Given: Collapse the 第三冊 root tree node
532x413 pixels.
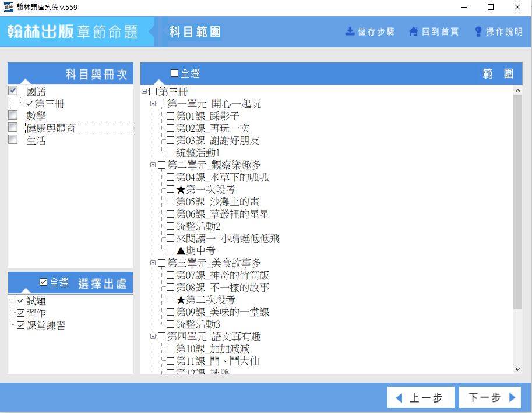Looking at the screenshot, I should click(x=144, y=91).
